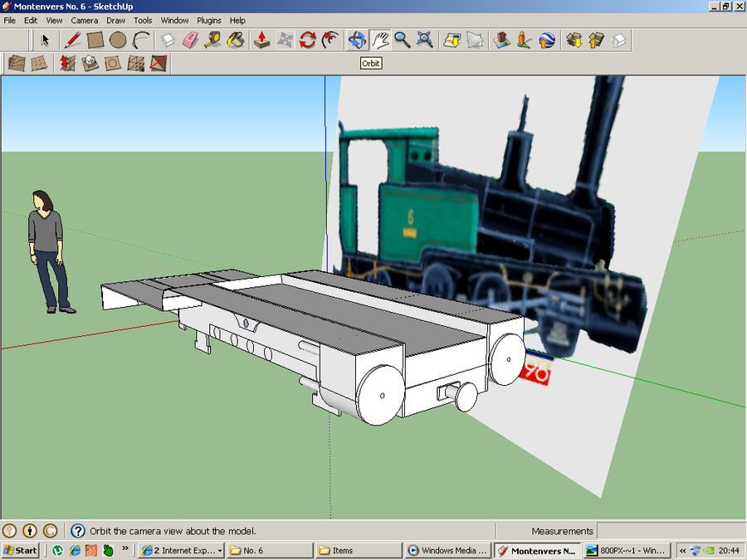
Task: Click Share Model icon
Action: (596, 40)
